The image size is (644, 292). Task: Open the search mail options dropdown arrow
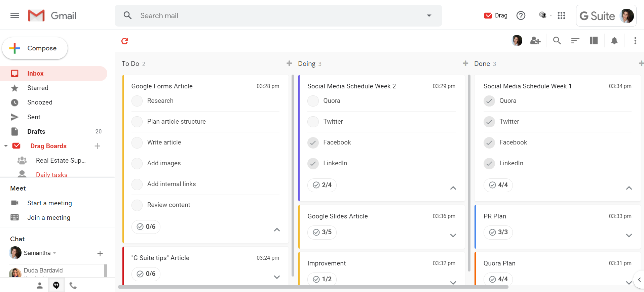429,15
